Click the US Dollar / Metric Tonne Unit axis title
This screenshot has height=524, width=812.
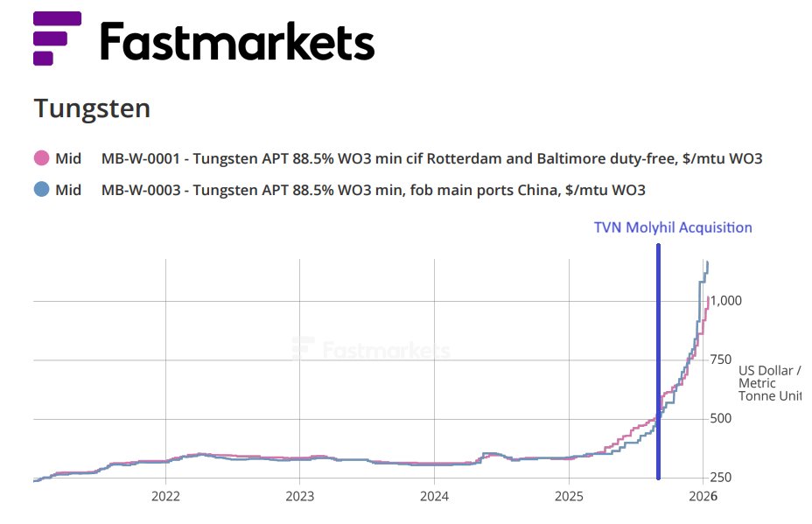[769, 384]
